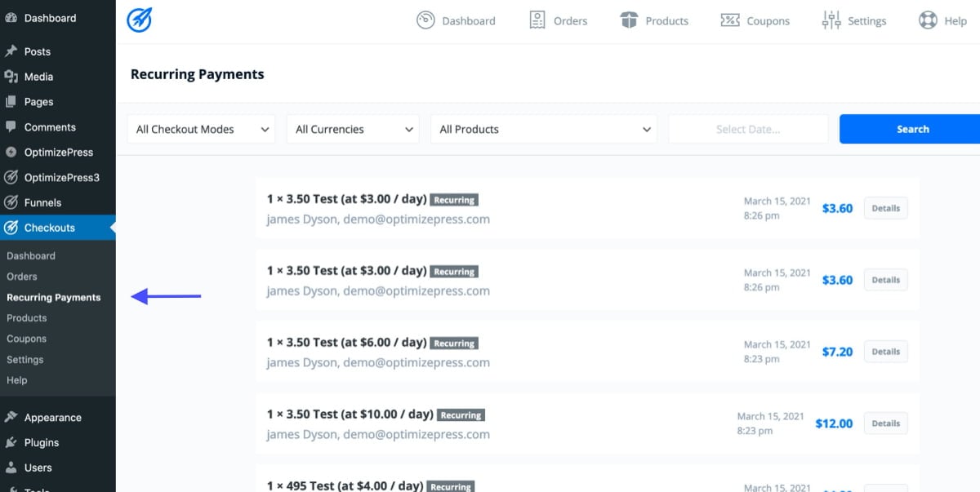
Task: Click the Comments bubble icon
Action: (11, 127)
